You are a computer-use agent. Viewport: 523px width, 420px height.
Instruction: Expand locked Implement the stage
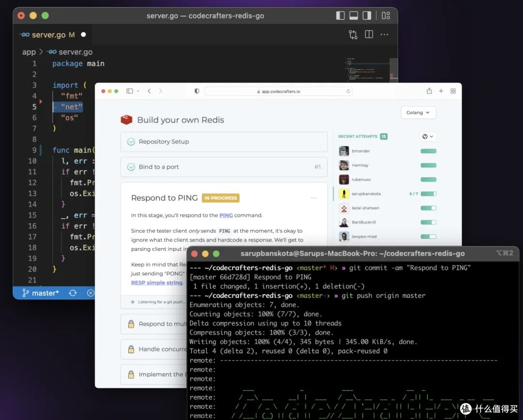(154, 374)
